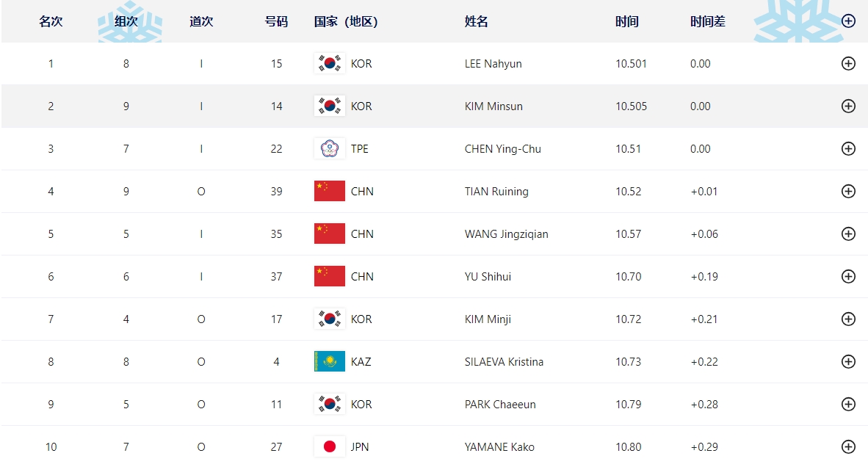The width and height of the screenshot is (868, 467).
Task: Click the 时间差 column header
Action: 708,22
